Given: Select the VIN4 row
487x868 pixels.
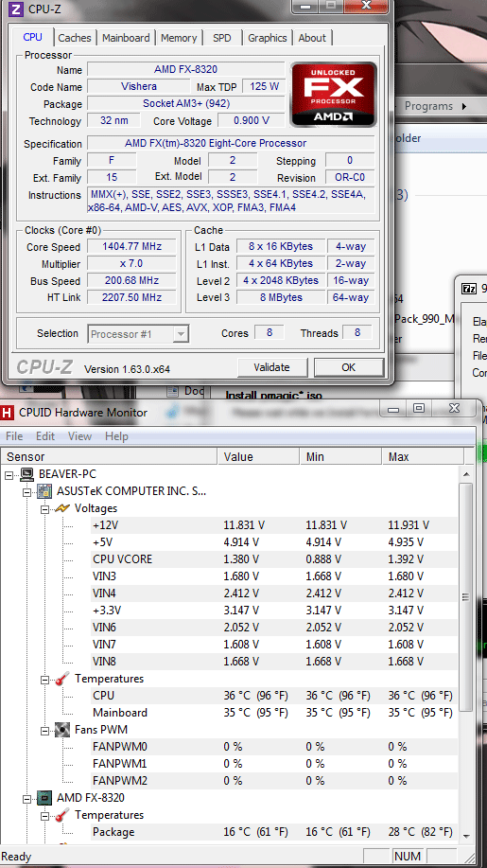Looking at the screenshot, I should tap(273, 593).
